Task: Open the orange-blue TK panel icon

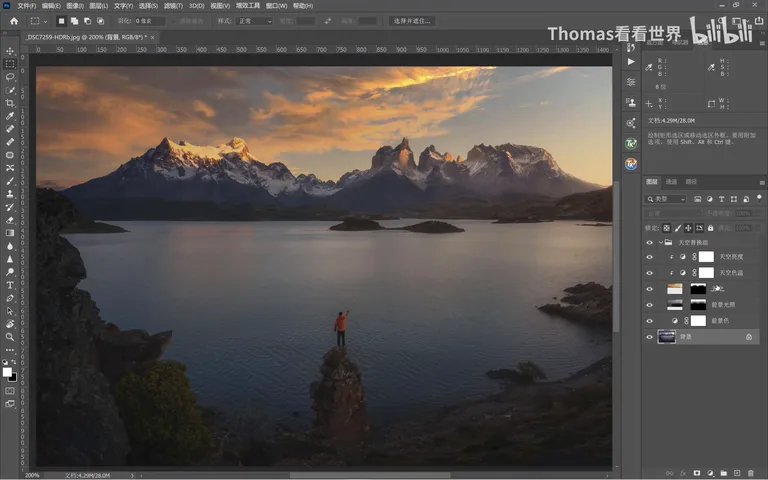Action: point(631,164)
